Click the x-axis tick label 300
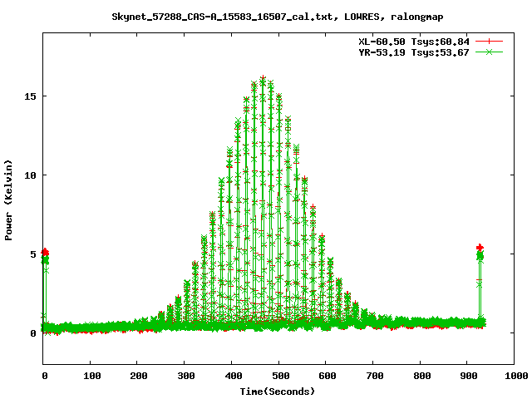Image resolution: width=532 pixels, height=399 pixels. (186, 376)
